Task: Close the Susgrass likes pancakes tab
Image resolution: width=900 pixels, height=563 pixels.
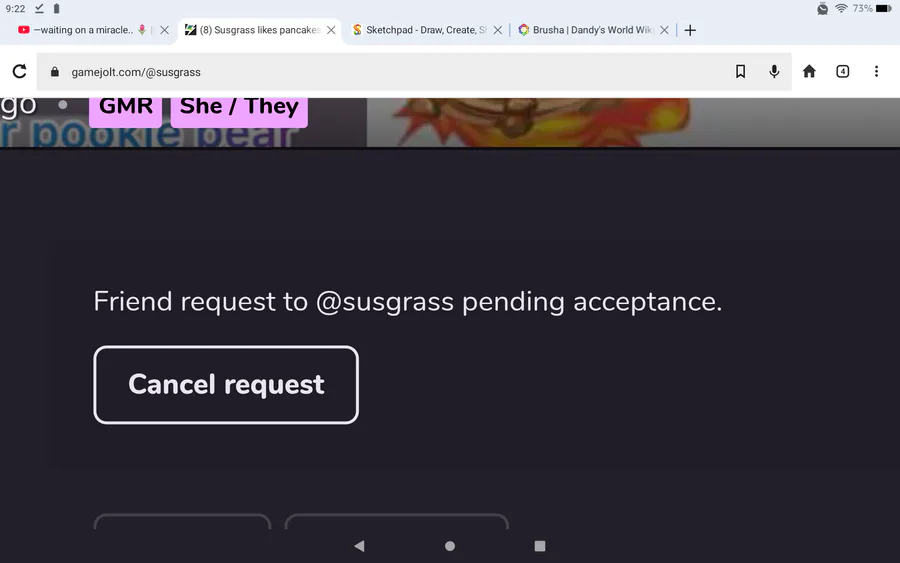Action: tap(331, 30)
